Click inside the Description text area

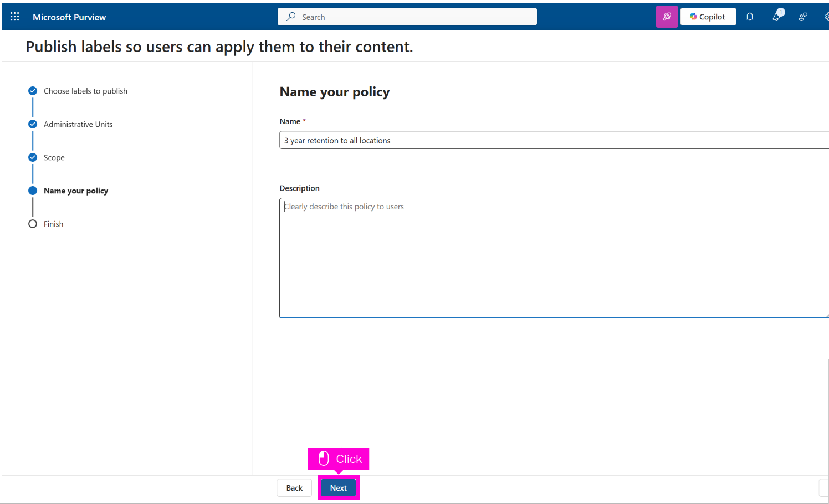click(554, 258)
